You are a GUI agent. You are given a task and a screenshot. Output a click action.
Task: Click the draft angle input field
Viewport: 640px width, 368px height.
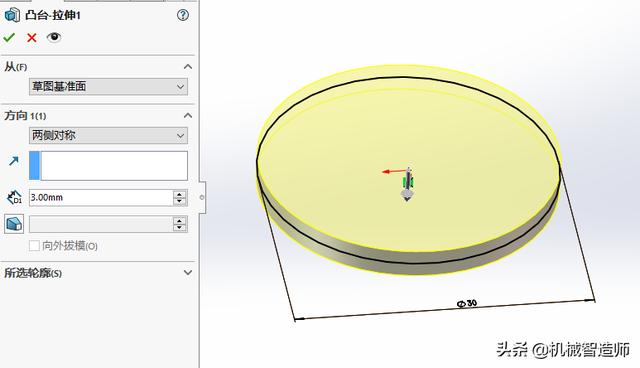(x=101, y=224)
